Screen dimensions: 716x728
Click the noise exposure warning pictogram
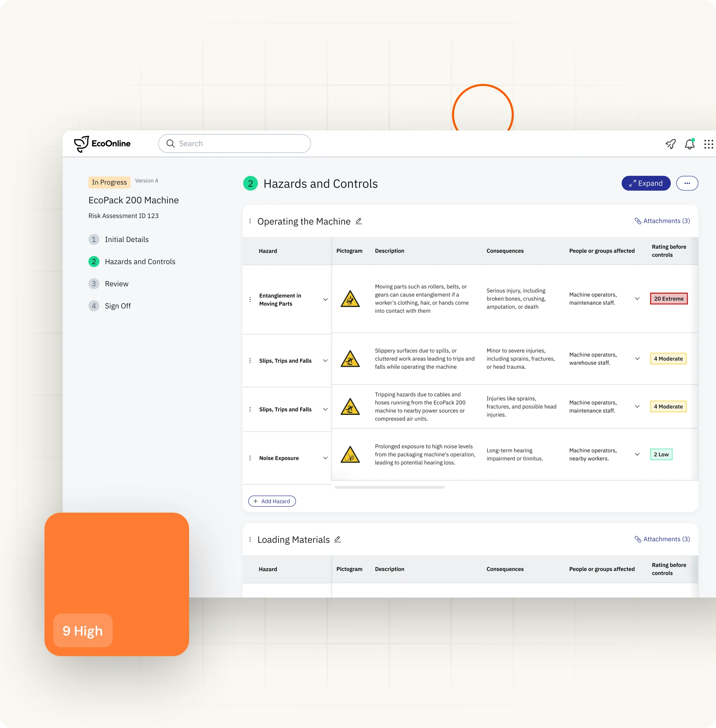click(350, 455)
